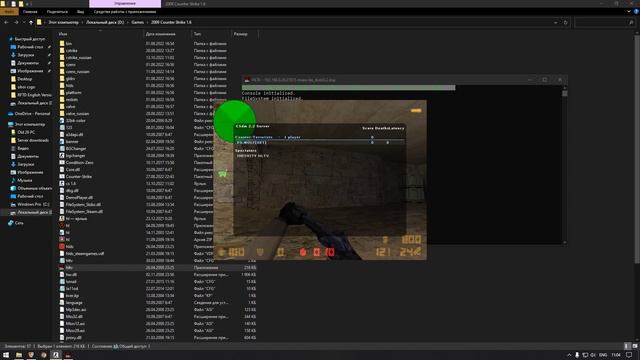This screenshot has height=360, width=640.
Task: Select the Core.dll file
Action: 73,169
